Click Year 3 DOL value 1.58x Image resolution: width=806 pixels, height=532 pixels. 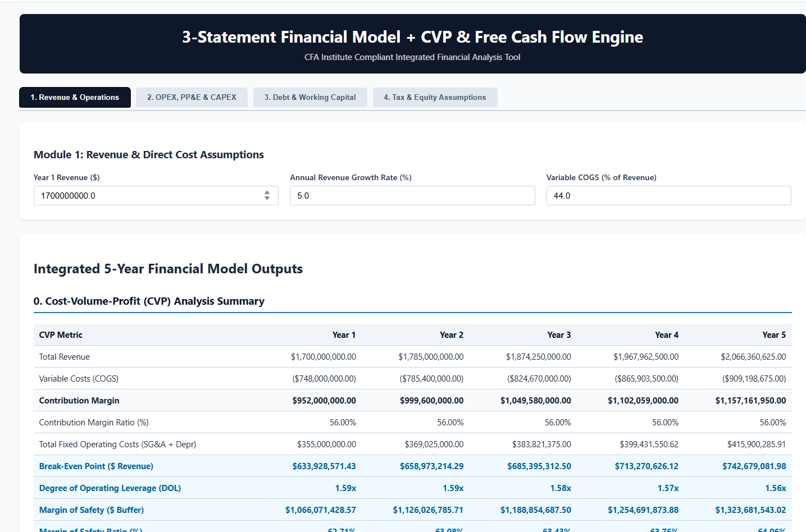(561, 488)
